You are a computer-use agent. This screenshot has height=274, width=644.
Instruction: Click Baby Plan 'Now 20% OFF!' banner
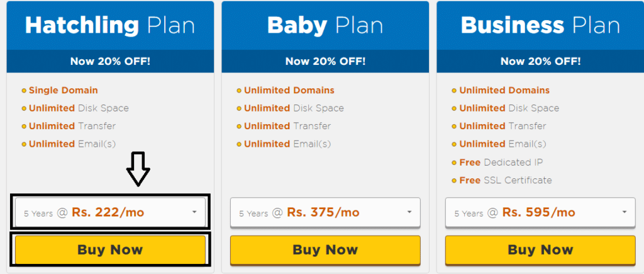[x=325, y=62]
